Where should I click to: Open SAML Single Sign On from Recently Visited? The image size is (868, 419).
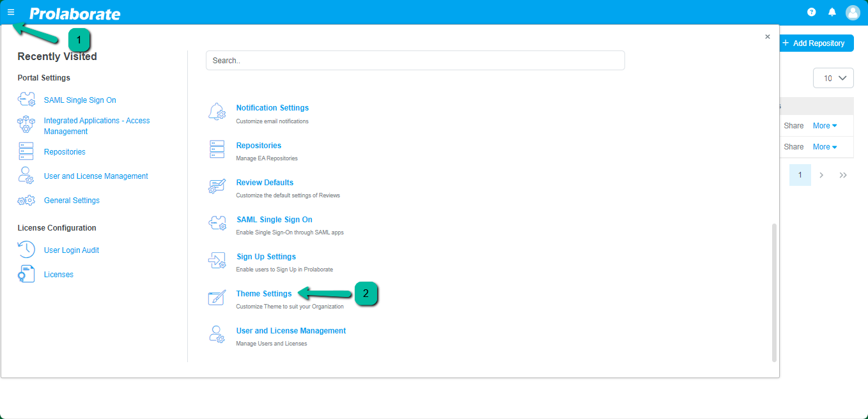80,100
